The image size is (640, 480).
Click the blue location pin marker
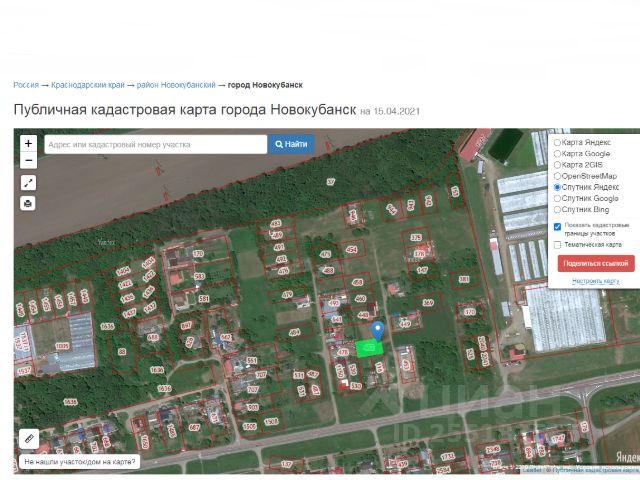[377, 330]
